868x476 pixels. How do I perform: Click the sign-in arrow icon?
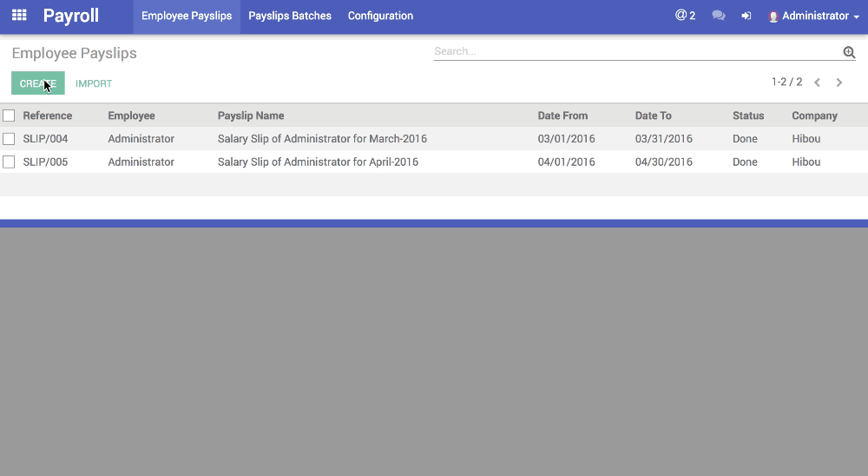[x=746, y=16]
